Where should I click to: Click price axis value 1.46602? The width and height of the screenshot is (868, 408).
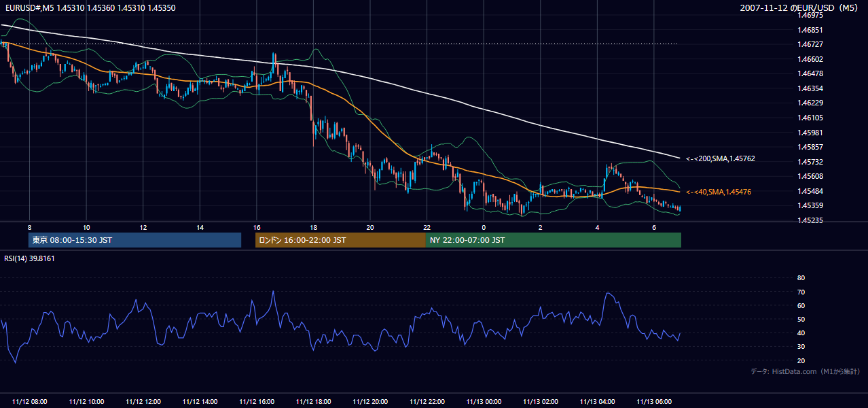tap(811, 59)
